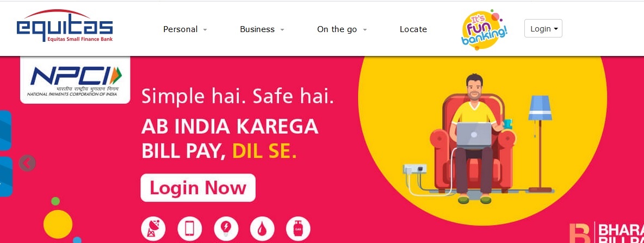Image resolution: width=644 pixels, height=243 pixels.
Task: Click the banner headline AB INDIA KAREGA
Action: point(230,127)
